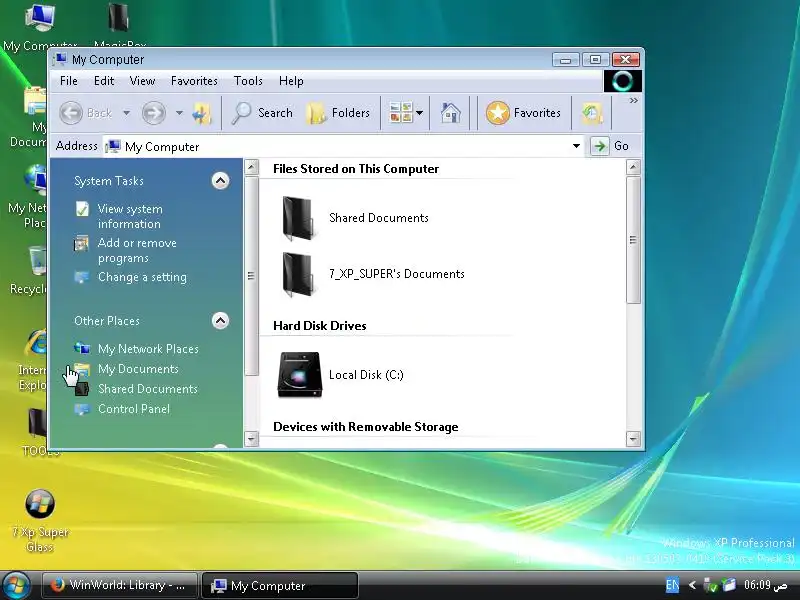800x600 pixels.
Task: Collapse the System Tasks section
Action: click(x=220, y=181)
